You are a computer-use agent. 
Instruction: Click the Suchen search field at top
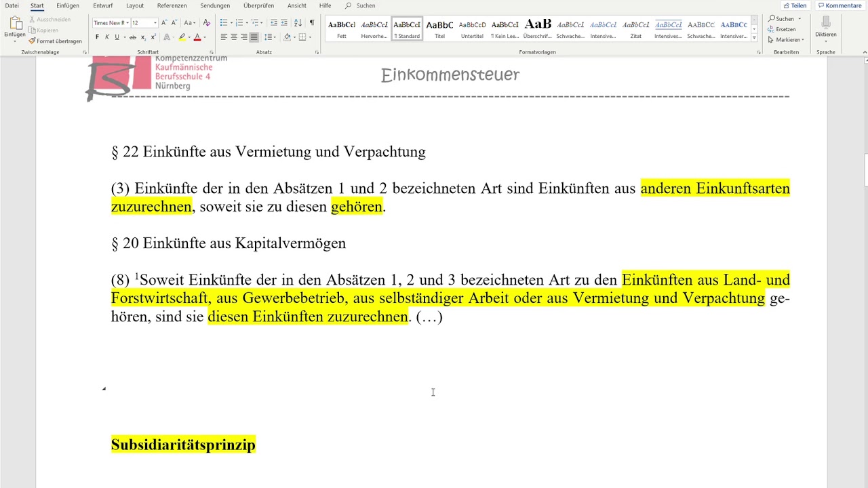tap(366, 5)
